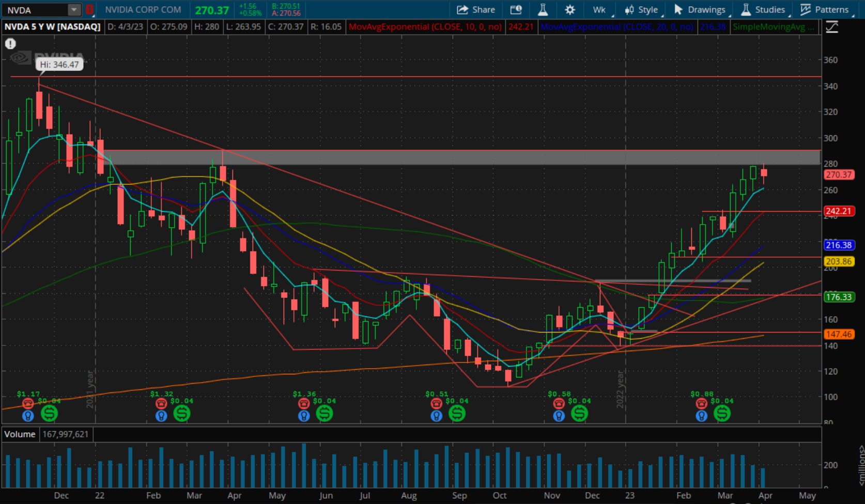Open the Drawings menu
This screenshot has width=865, height=504.
[701, 10]
